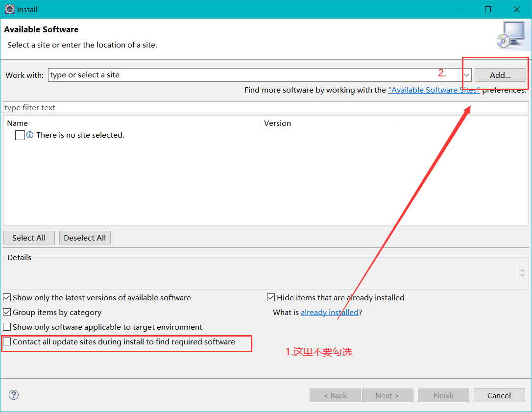Click the Select All button
This screenshot has height=412, width=532.
coord(29,238)
